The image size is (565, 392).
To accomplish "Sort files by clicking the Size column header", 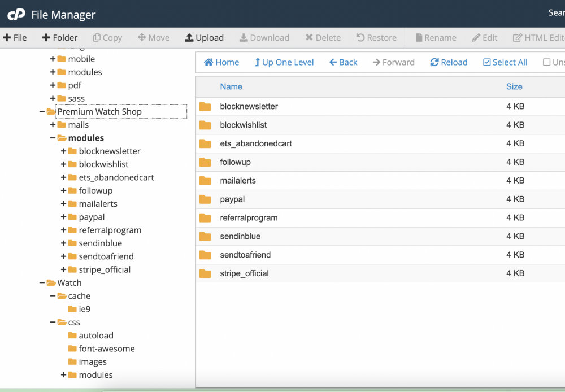I will [514, 86].
